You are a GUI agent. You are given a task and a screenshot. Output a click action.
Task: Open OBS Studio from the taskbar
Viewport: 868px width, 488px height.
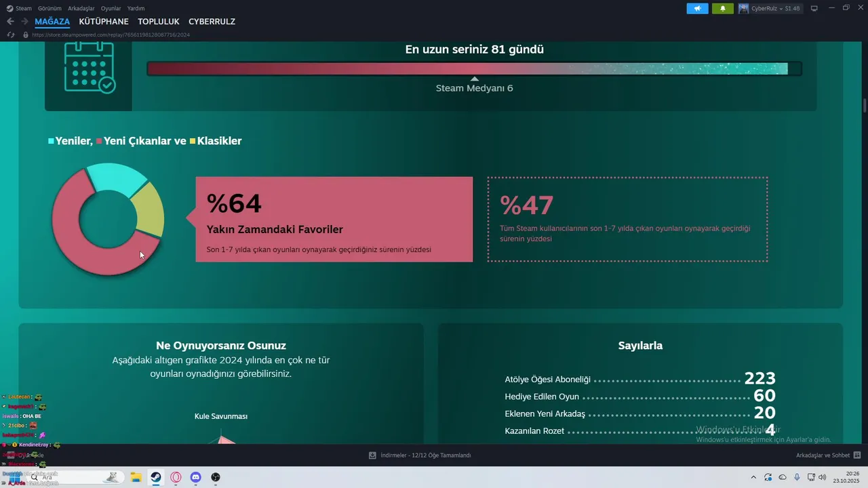(x=216, y=477)
